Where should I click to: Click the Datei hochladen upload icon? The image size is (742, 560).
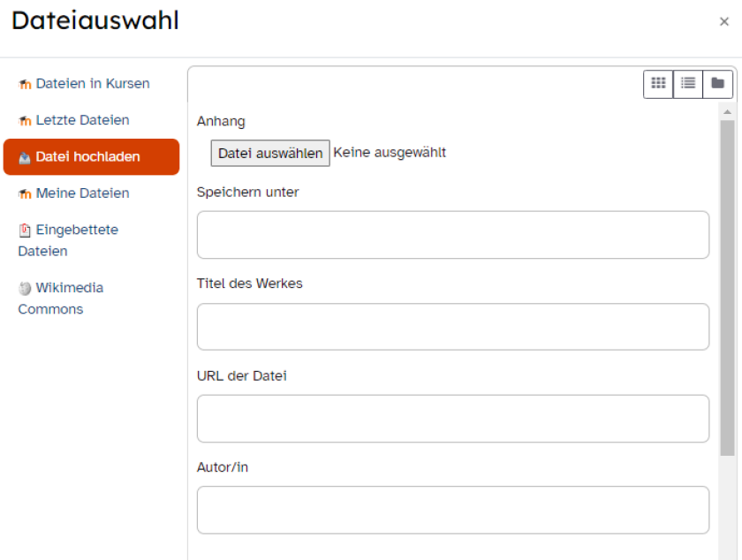(x=25, y=158)
